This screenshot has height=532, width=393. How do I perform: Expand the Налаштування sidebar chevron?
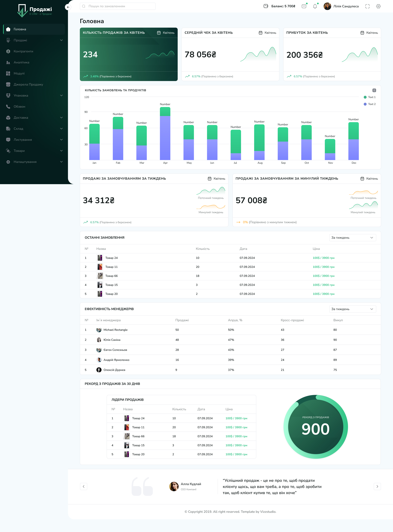click(x=61, y=162)
